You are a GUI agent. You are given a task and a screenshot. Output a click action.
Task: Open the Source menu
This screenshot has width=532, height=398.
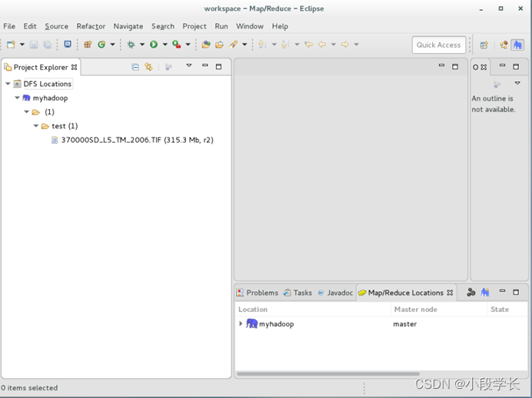[56, 26]
